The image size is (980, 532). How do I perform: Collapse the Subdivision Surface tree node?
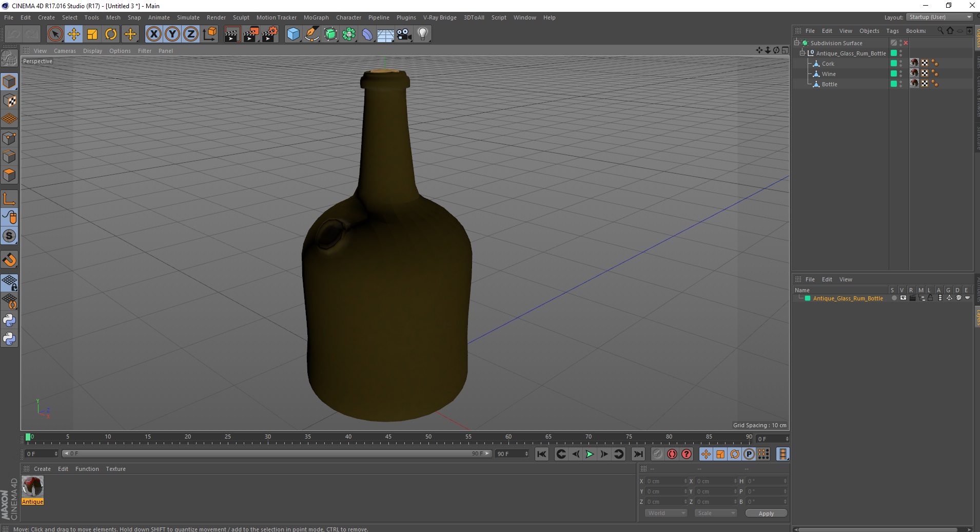797,43
